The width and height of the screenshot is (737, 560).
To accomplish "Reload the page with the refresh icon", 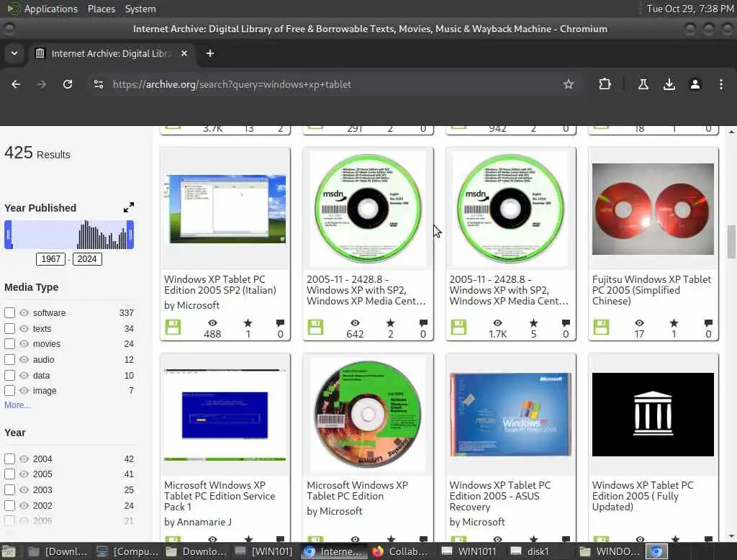I will [68, 84].
